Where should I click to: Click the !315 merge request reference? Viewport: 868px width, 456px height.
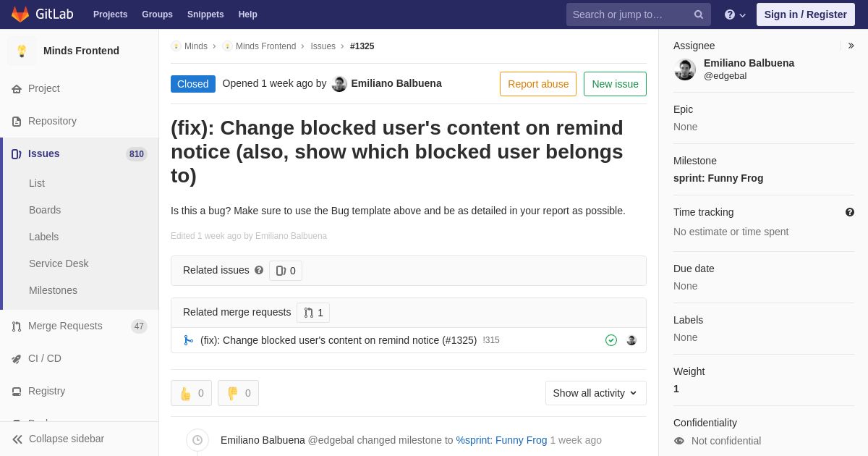point(491,340)
